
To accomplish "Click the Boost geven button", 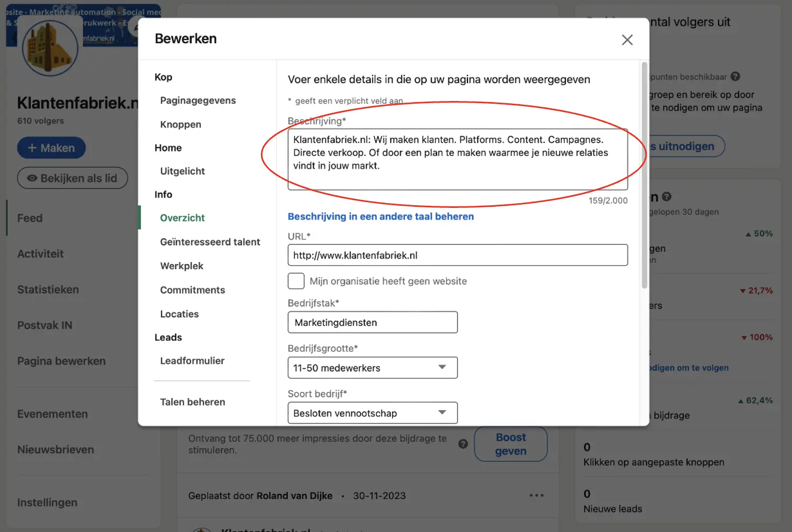I will coord(511,444).
